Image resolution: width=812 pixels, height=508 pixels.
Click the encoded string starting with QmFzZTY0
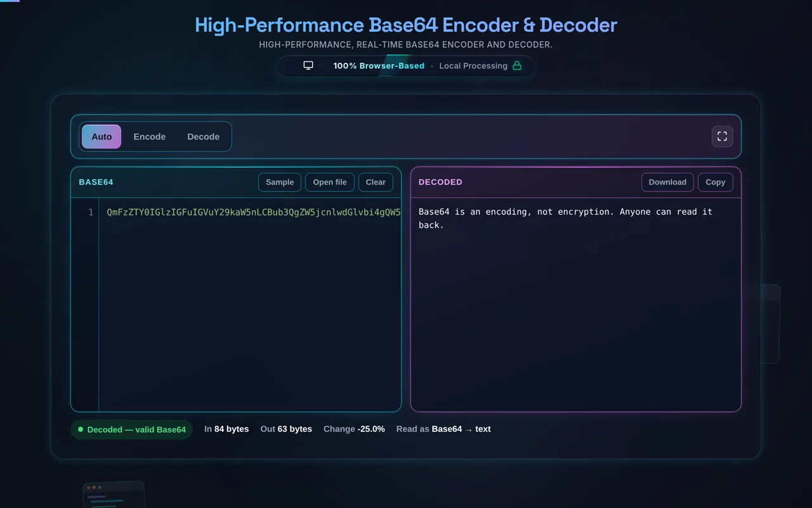(254, 212)
